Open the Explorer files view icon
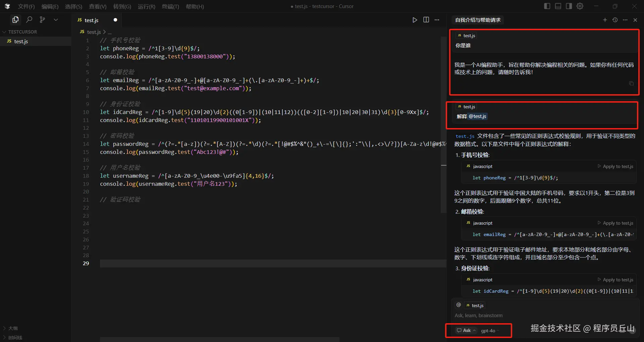 [x=15, y=20]
